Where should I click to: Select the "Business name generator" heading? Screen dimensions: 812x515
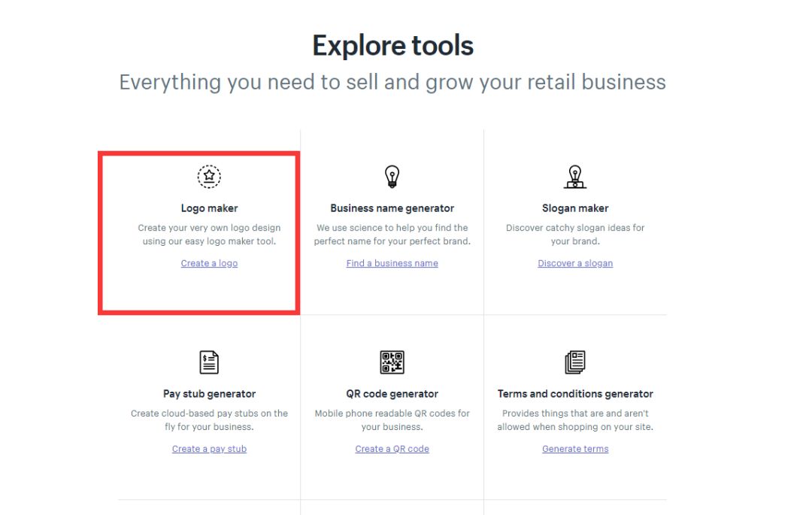(x=392, y=208)
